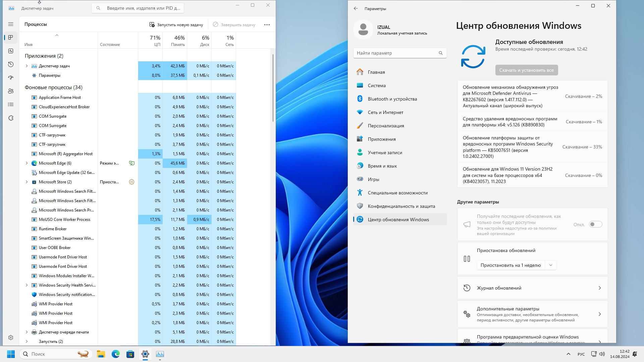Select Bluetooth и устройства in settings menu
This screenshot has height=362, width=644.
pos(392,99)
